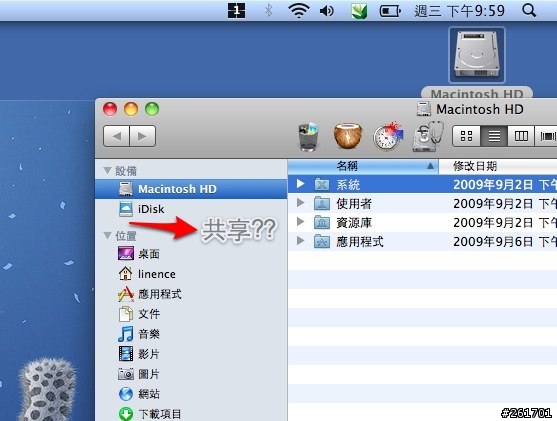Open the battery status menu
Viewport: 557px width, 421px height.
coord(390,11)
